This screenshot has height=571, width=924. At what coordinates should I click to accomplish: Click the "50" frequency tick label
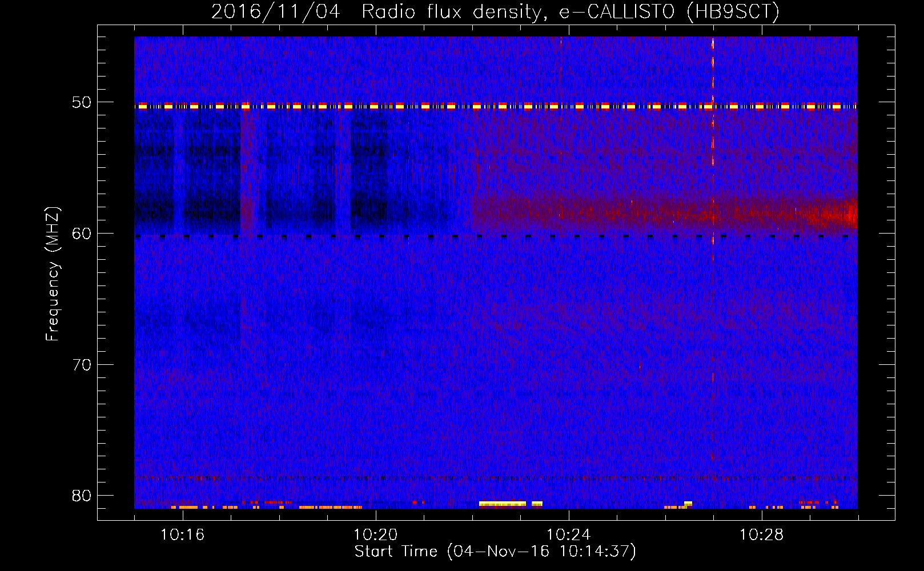pos(82,103)
